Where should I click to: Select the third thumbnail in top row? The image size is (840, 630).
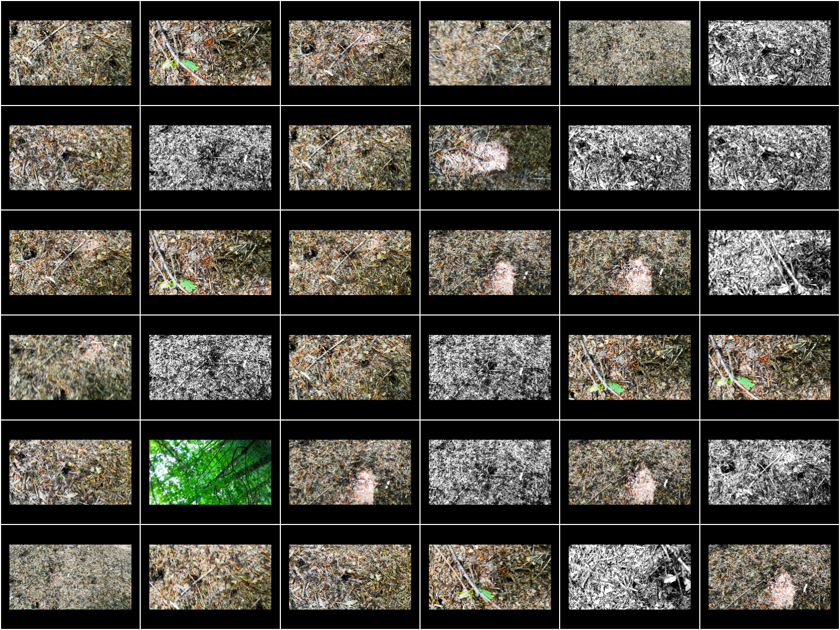[350, 53]
